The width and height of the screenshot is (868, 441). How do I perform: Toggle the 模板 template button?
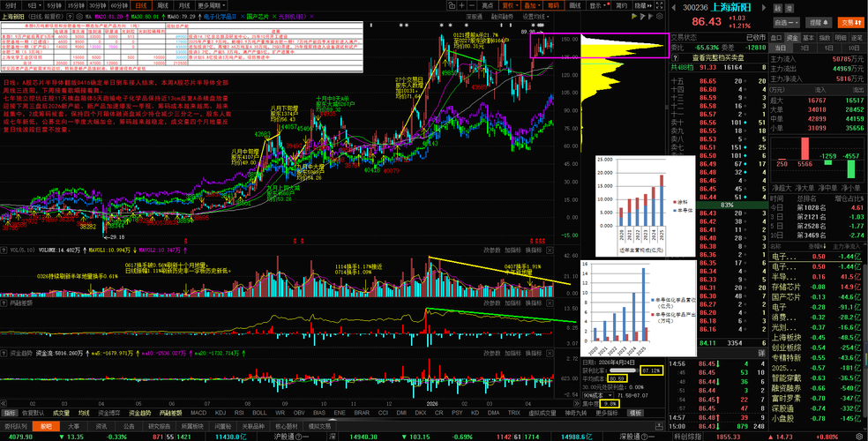click(x=637, y=413)
